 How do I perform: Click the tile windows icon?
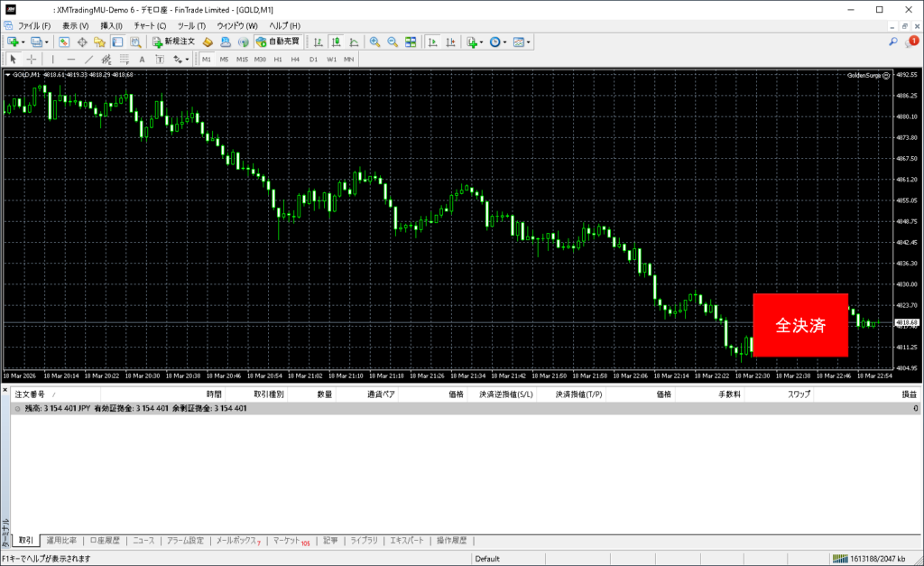[x=411, y=42]
